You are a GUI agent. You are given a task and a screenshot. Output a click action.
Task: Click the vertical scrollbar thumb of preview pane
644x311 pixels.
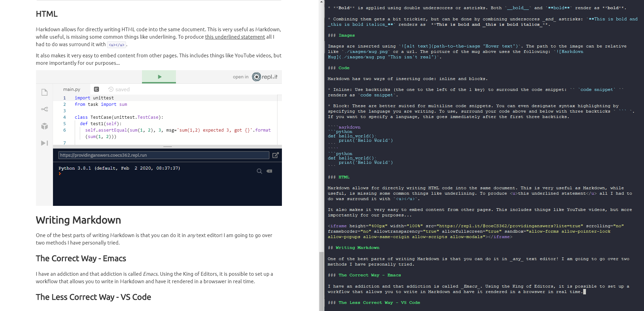pos(322,281)
